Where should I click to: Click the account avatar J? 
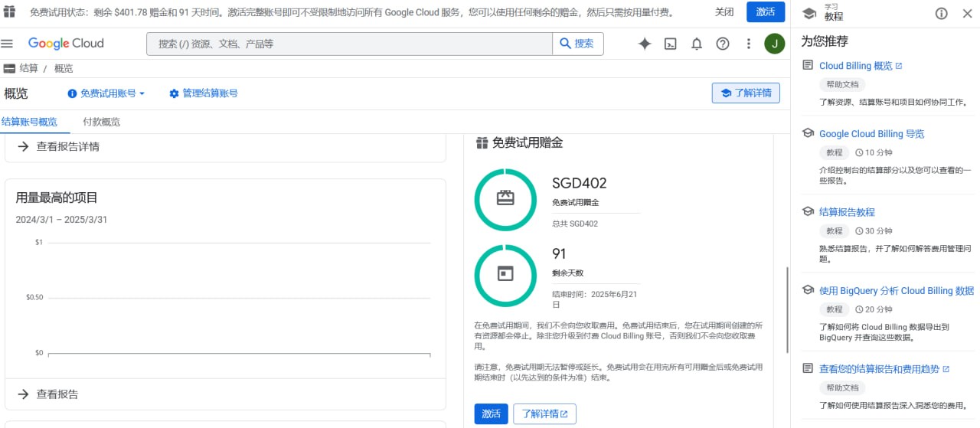pyautogui.click(x=774, y=44)
